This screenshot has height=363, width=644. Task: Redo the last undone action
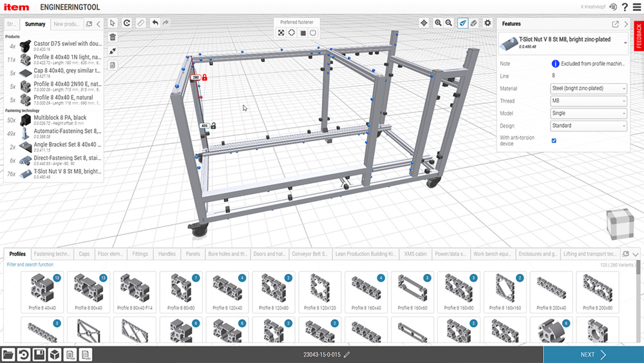pyautogui.click(x=166, y=23)
